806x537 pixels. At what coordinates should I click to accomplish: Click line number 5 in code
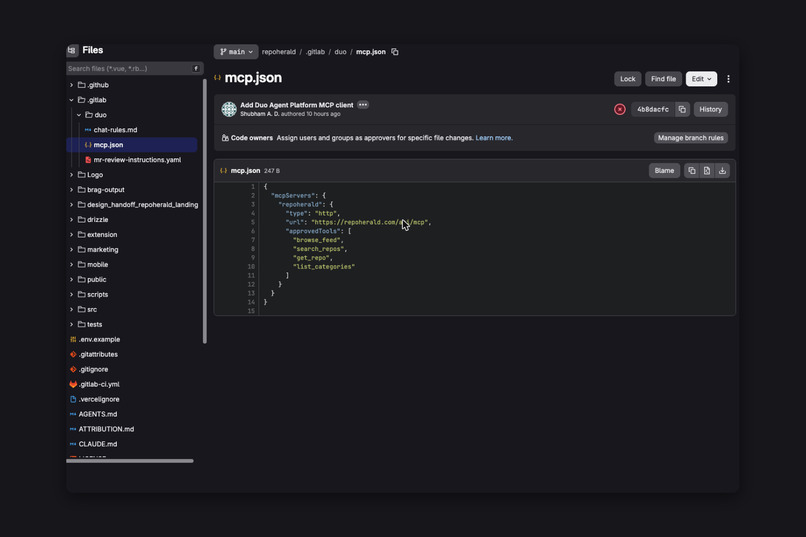click(x=252, y=223)
